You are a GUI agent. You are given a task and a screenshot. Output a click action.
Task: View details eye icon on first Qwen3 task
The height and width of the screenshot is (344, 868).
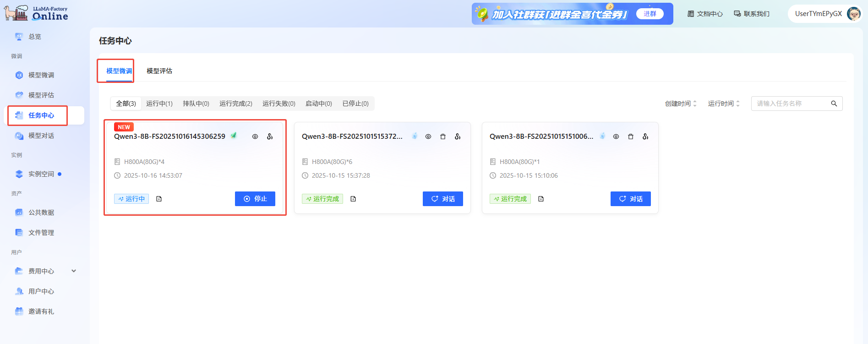255,137
